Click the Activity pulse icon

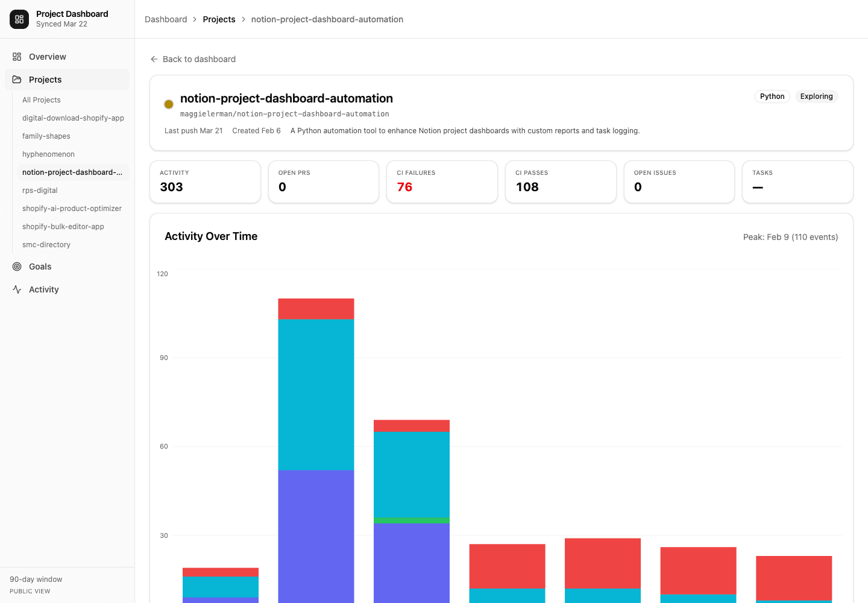coord(17,289)
